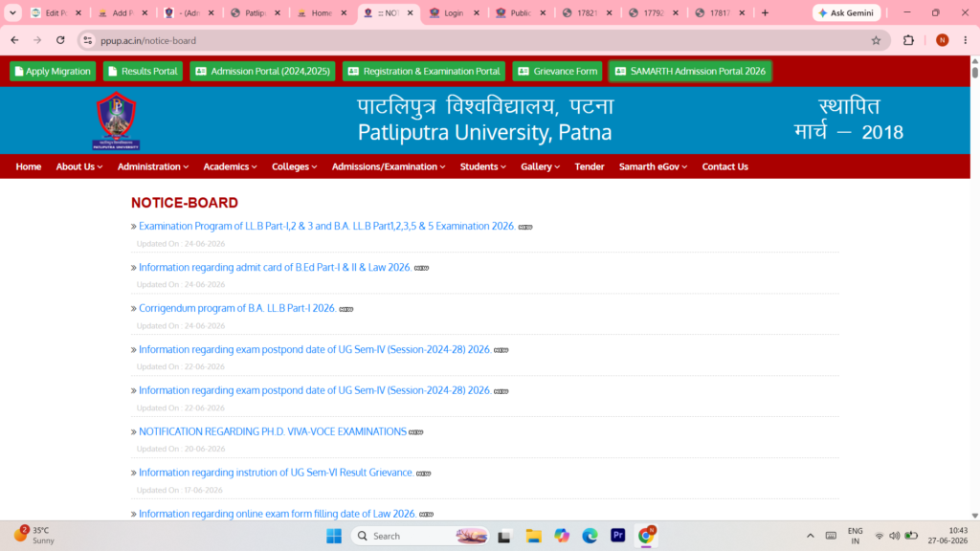Switch to the Add P browser tab
The height and width of the screenshot is (551, 980).
click(122, 12)
